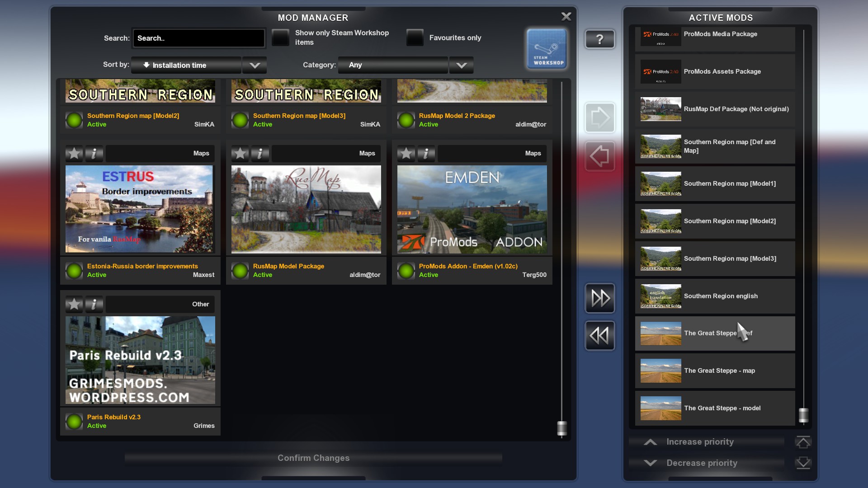Image resolution: width=868 pixels, height=488 pixels.
Task: Select Southern Region map [Model2] in active mods list
Action: click(715, 221)
